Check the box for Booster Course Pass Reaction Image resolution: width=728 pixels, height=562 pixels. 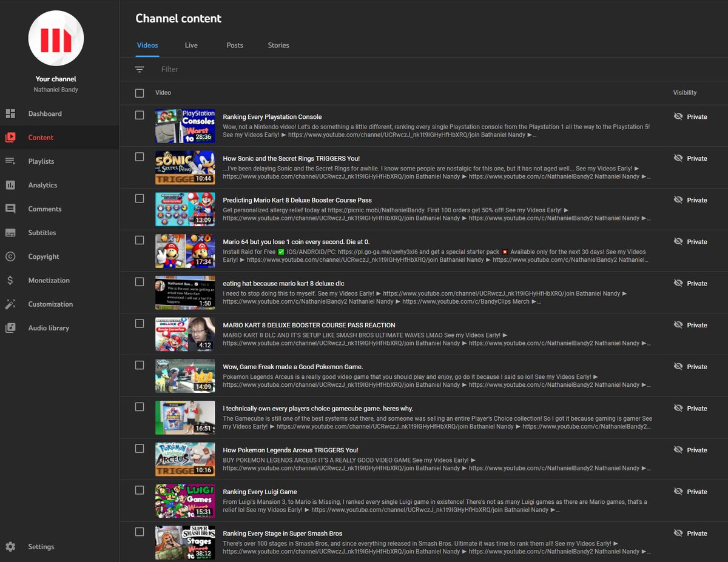(140, 324)
